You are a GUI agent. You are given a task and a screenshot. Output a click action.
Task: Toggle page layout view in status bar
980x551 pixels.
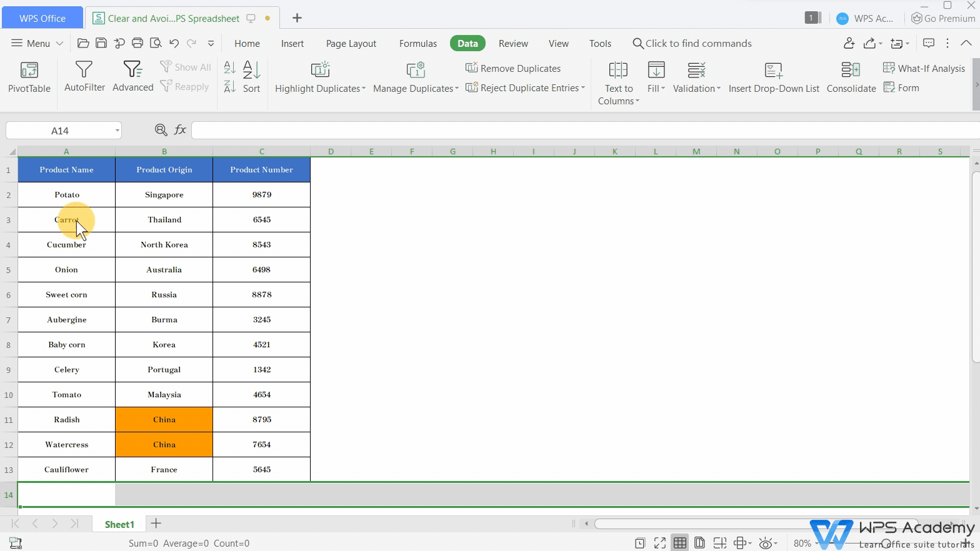pos(700,543)
